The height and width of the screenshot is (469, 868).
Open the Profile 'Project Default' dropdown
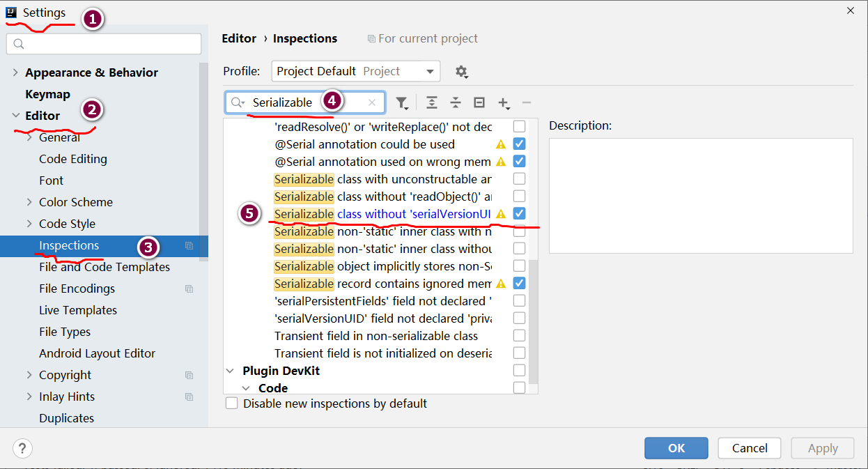pyautogui.click(x=355, y=71)
